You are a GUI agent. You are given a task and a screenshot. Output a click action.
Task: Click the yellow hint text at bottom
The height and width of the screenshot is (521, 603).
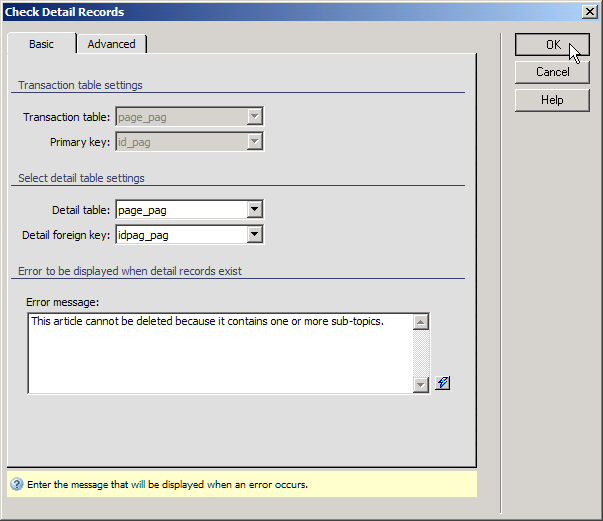click(168, 484)
